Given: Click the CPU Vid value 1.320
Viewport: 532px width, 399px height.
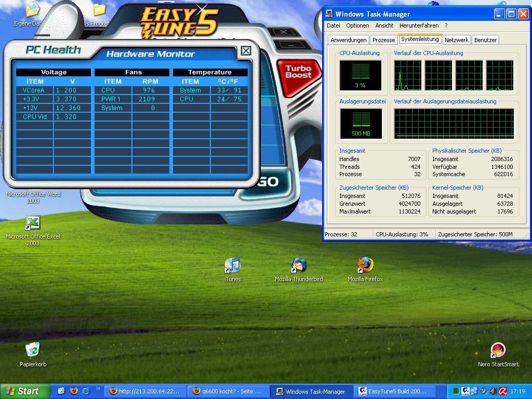Looking at the screenshot, I should [66, 117].
